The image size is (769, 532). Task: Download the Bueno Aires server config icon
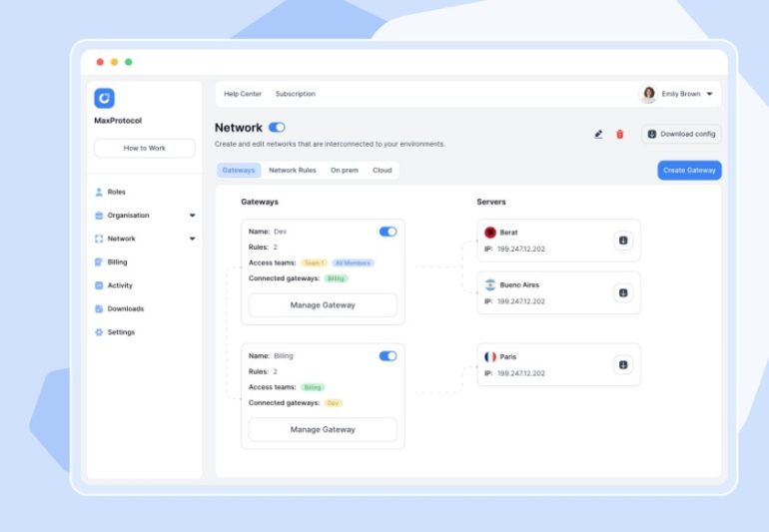click(x=623, y=292)
